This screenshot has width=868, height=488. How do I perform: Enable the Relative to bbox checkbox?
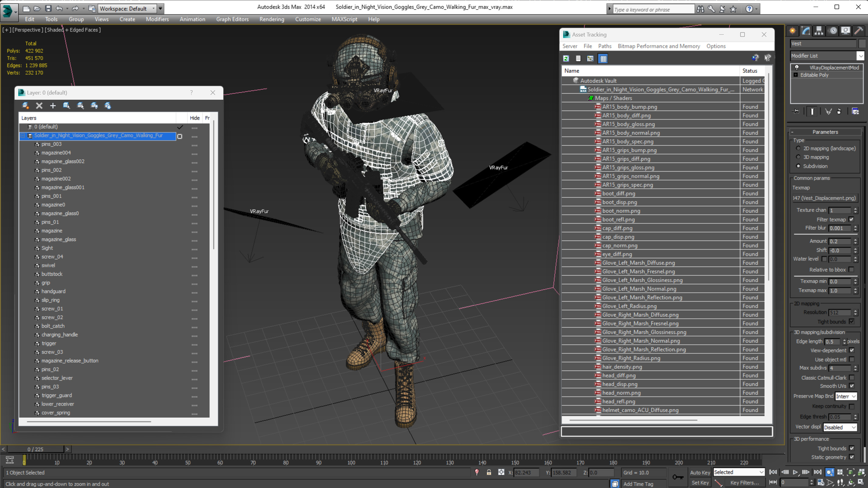coord(852,269)
